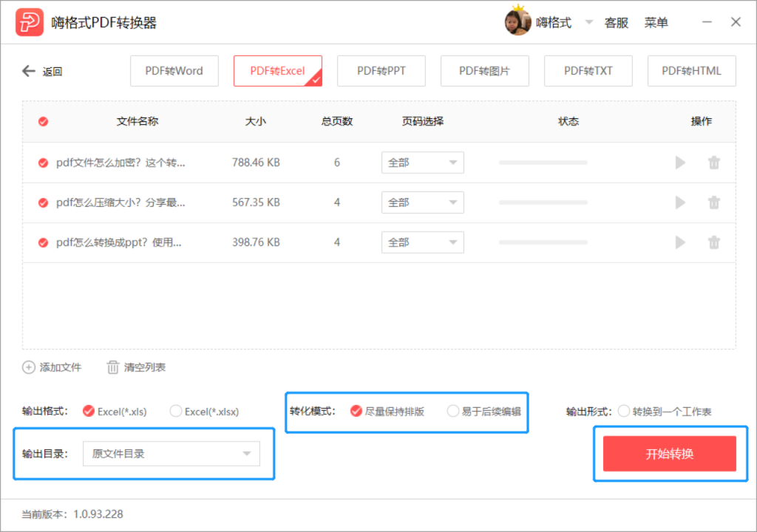Click the 567.35 KB size value
The height and width of the screenshot is (532, 757).
point(256,202)
